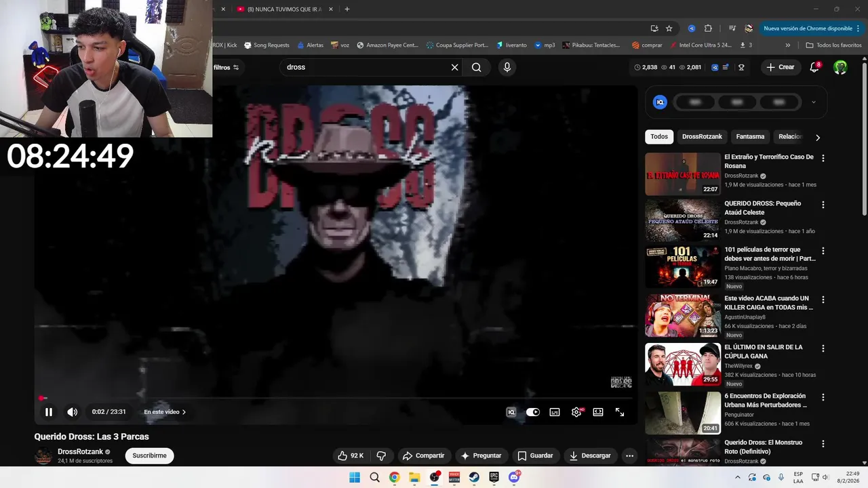868x488 pixels.
Task: Open Discord from the taskbar
Action: pyautogui.click(x=514, y=477)
